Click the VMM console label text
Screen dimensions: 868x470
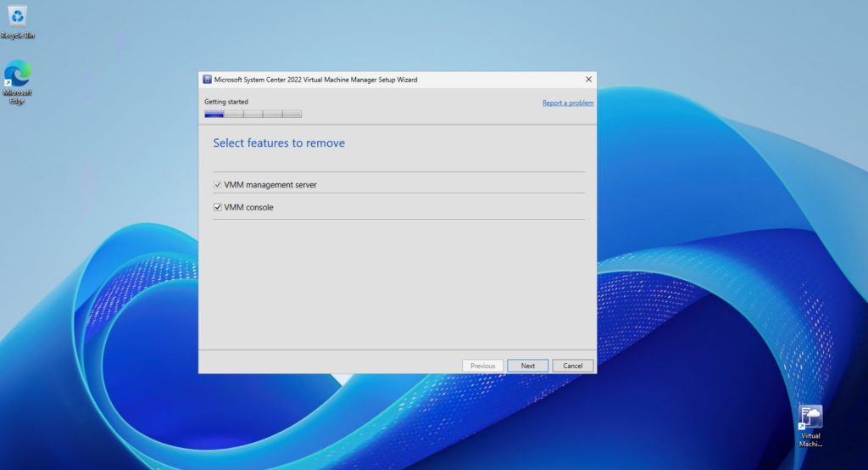[x=248, y=207]
